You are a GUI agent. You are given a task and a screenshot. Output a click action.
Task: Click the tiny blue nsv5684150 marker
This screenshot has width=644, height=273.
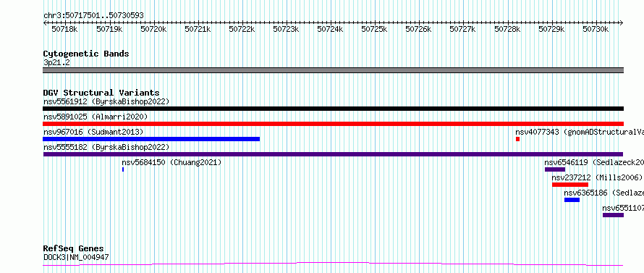(x=123, y=169)
